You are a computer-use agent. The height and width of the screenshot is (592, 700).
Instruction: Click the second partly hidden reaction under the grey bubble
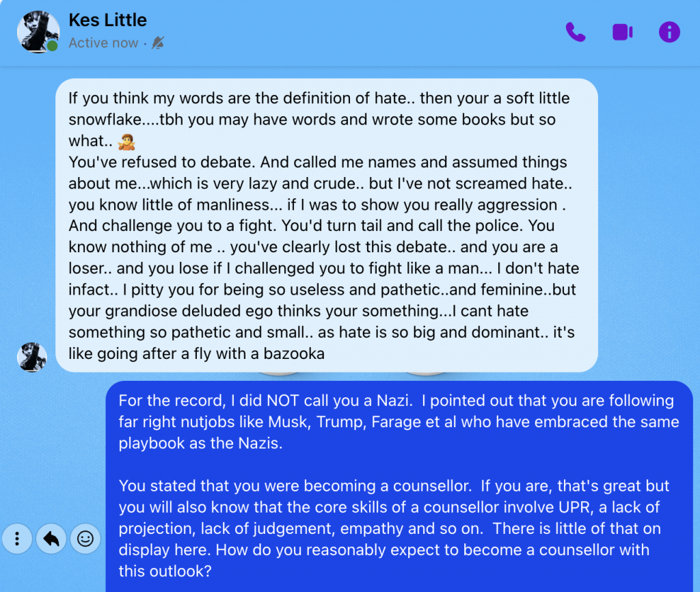tap(425, 373)
